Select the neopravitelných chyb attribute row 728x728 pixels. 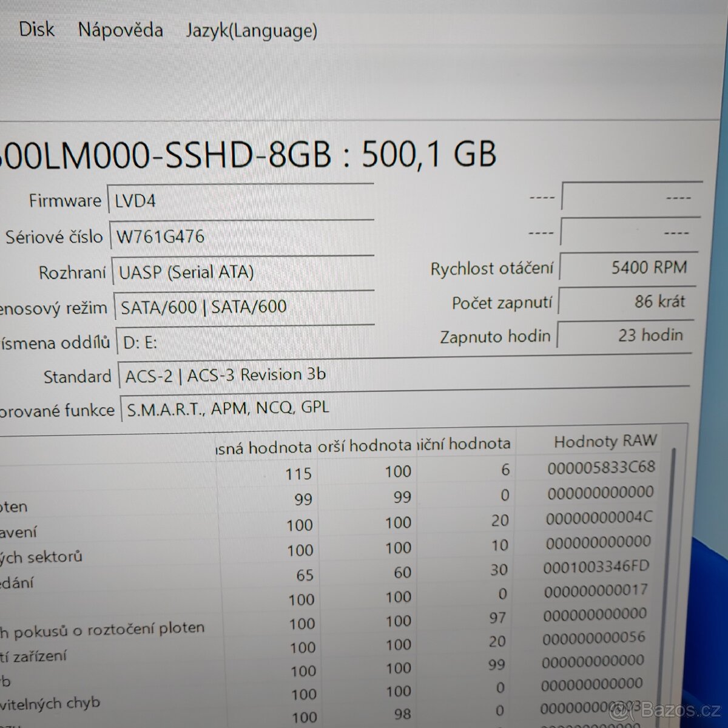(x=243, y=704)
